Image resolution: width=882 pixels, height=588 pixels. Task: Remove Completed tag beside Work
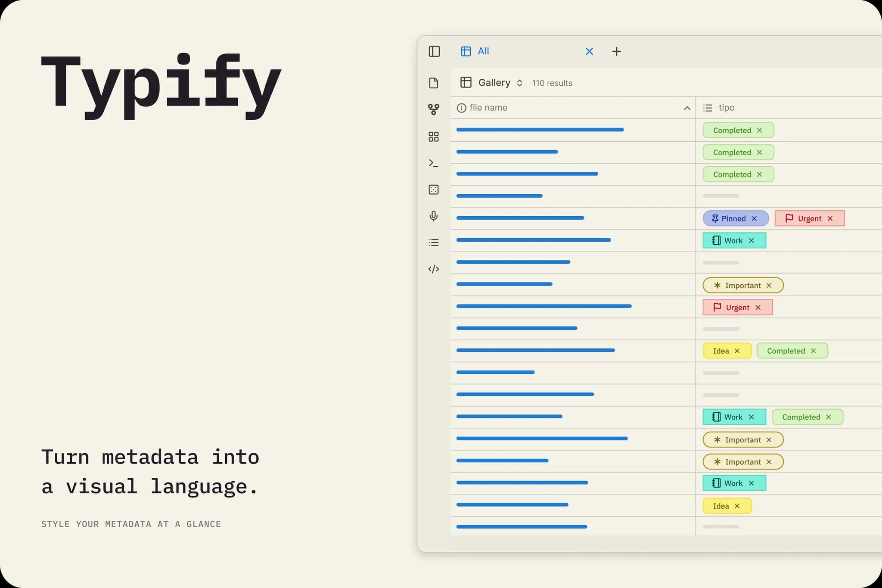[829, 417]
